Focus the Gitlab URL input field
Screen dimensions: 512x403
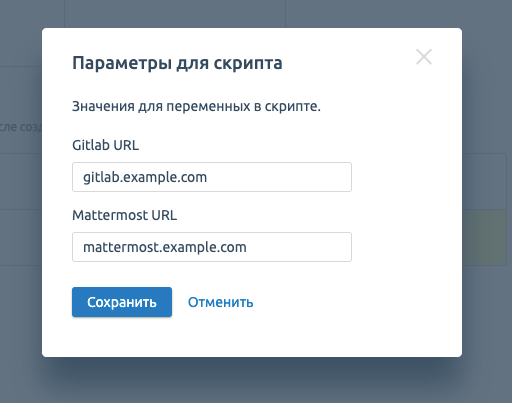tap(212, 177)
